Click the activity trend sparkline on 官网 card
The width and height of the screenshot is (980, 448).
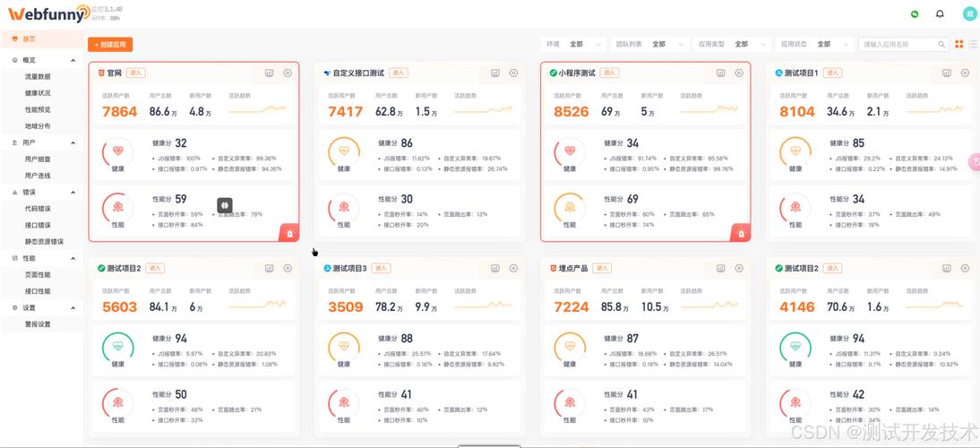(x=257, y=110)
